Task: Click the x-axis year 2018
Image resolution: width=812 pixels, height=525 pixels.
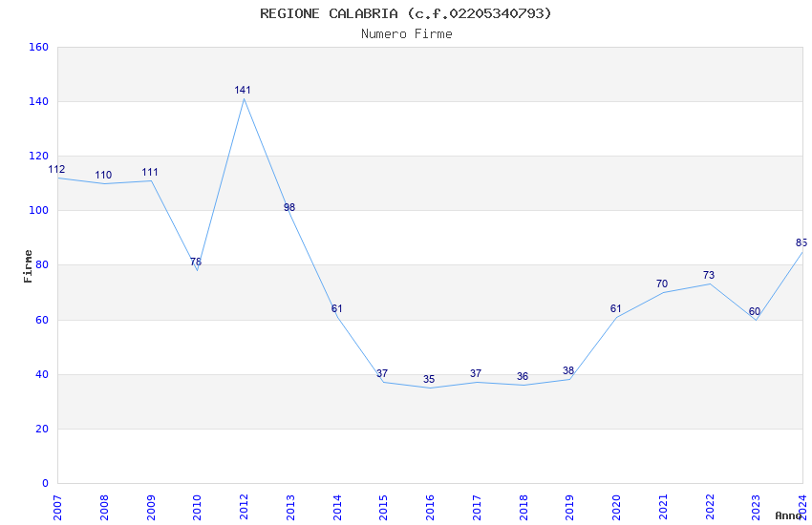Action: (x=524, y=508)
